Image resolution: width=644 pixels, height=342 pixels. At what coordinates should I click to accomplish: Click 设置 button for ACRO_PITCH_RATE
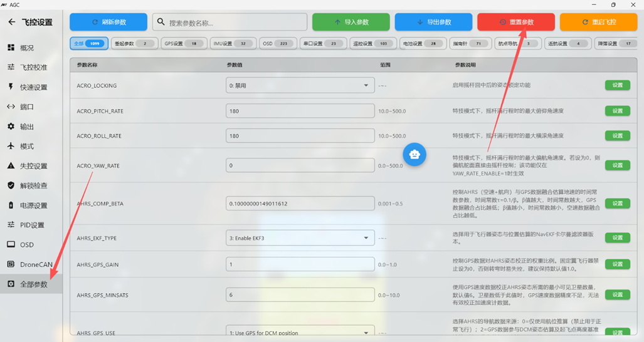(x=617, y=111)
